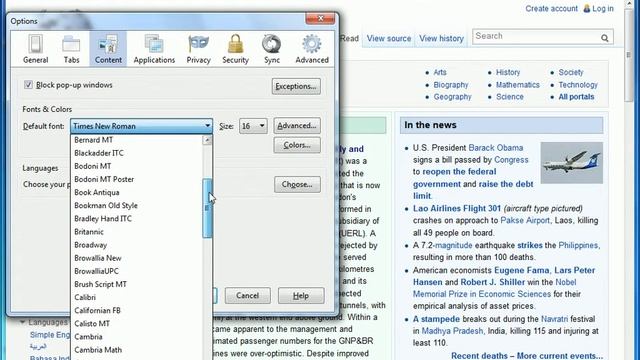Open the Privacy mask icon panel

[198, 49]
